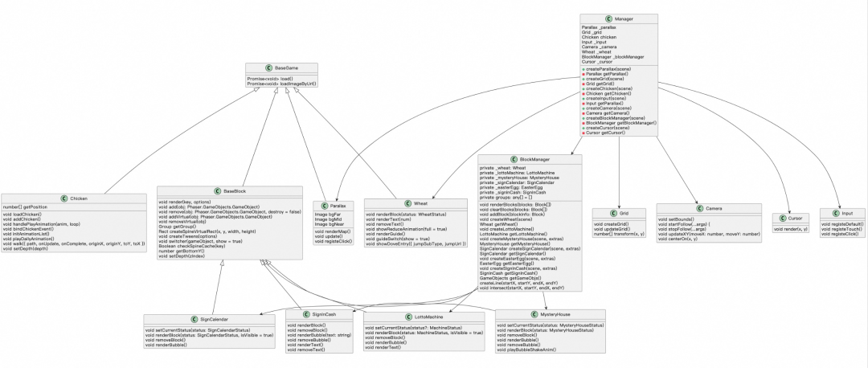The height and width of the screenshot is (368, 868).
Task: Click 'void bindChickenEvent()' line
Action: (27, 228)
